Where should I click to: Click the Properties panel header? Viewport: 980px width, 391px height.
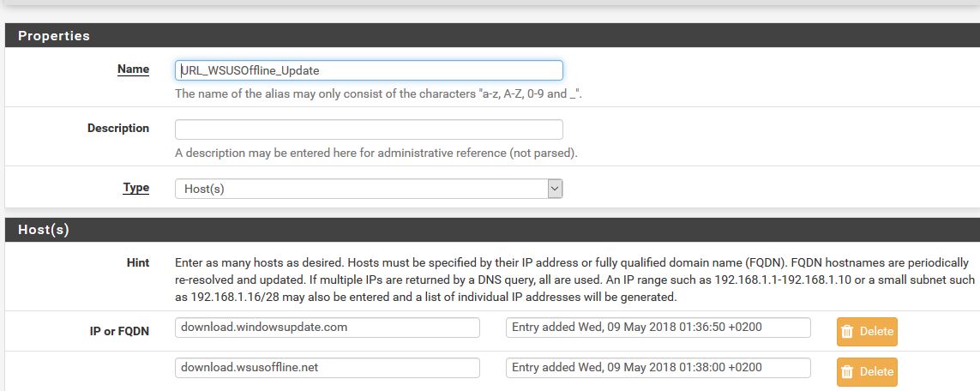coord(492,36)
